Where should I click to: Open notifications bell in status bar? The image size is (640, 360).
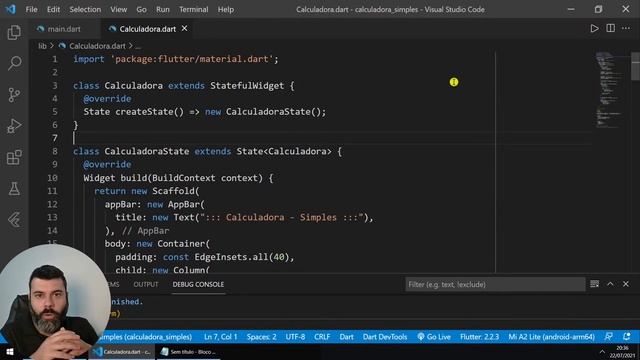(x=627, y=337)
